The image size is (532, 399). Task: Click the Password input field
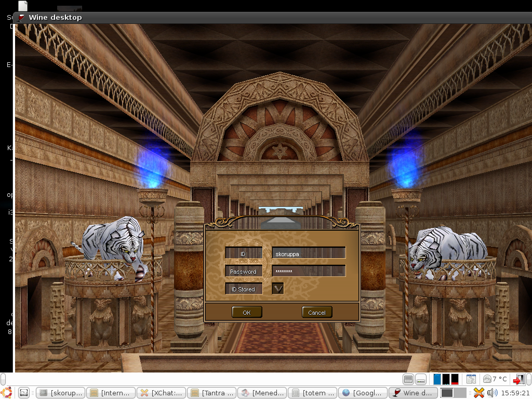[x=309, y=271]
